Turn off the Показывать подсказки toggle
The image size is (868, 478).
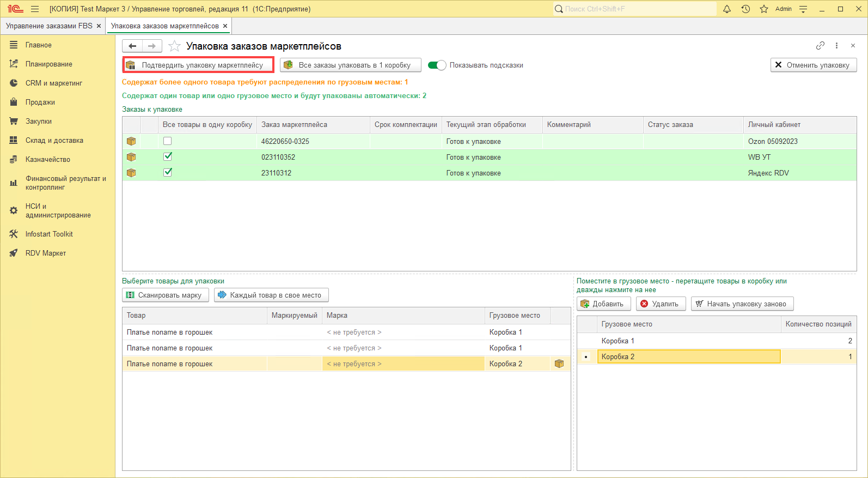pyautogui.click(x=437, y=65)
